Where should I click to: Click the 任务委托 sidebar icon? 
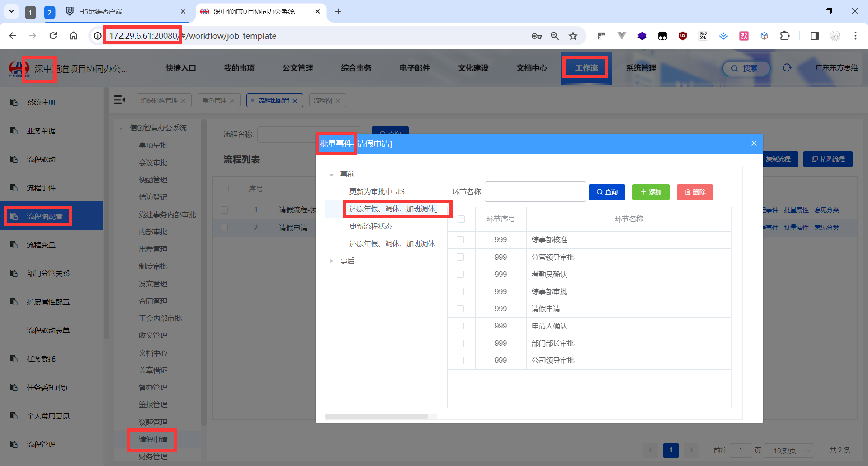(14, 359)
